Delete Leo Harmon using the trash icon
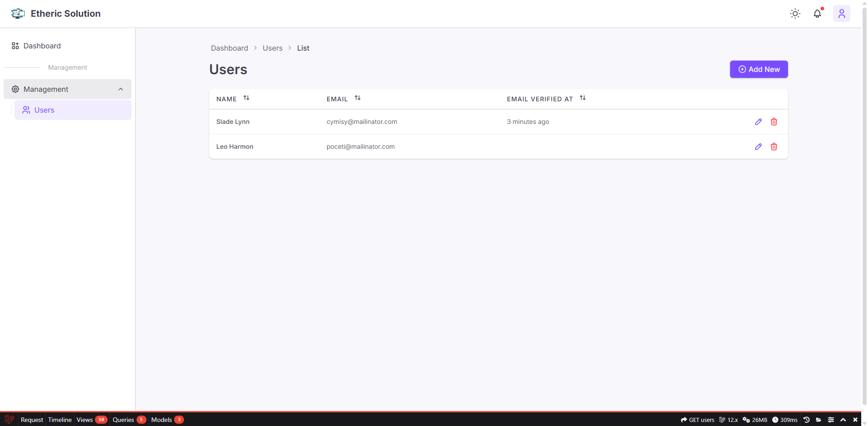 pyautogui.click(x=774, y=147)
